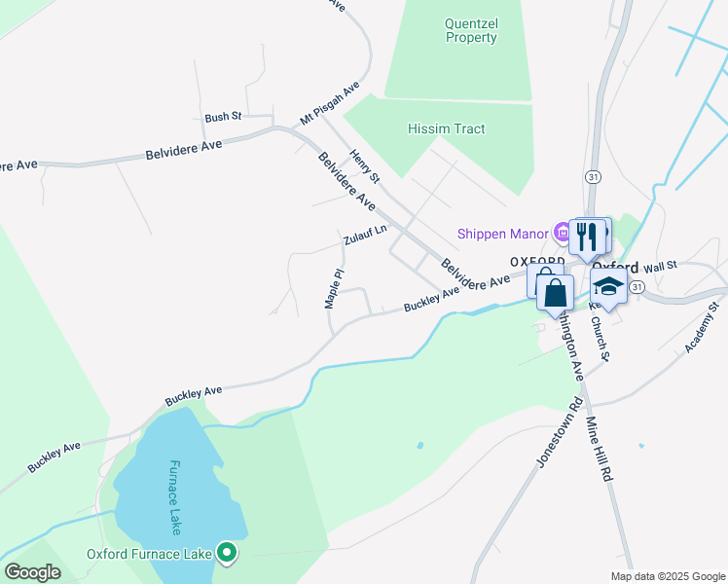Open the graduation cap school marker
The height and width of the screenshot is (584, 728).
pyautogui.click(x=608, y=286)
